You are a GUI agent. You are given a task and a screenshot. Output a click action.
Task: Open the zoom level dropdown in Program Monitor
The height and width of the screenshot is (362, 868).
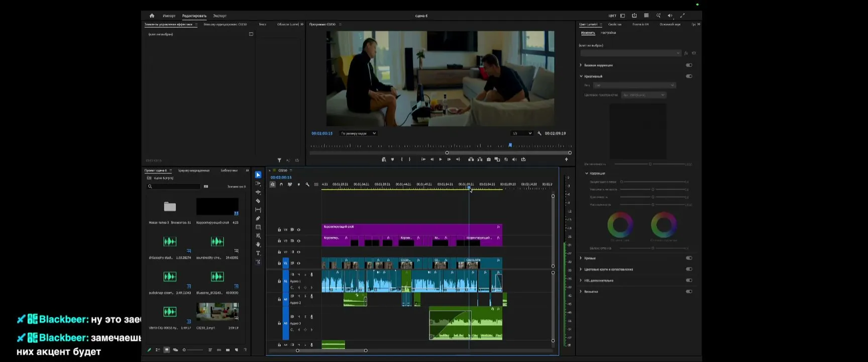click(358, 133)
